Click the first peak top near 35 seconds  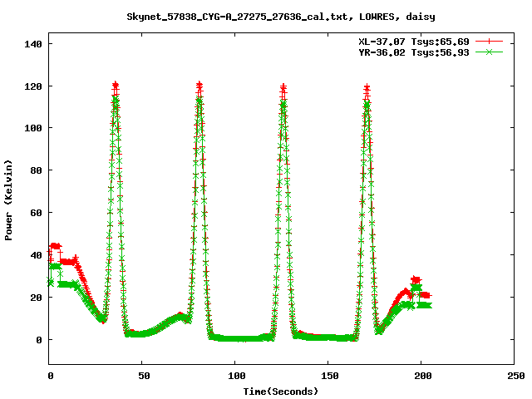116,85
